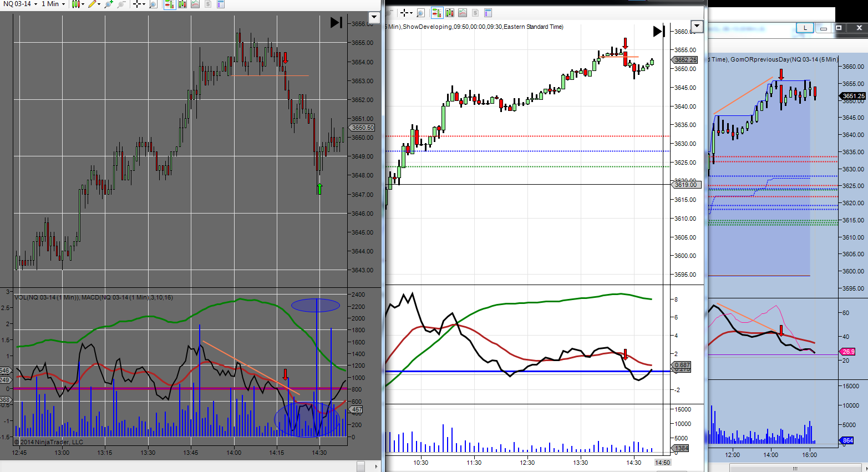The image size is (868, 472).
Task: Click the horizontal scrollbar thumb under 1 Min chart
Action: (x=361, y=466)
